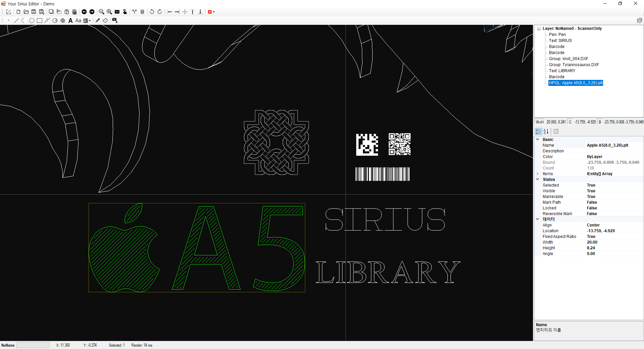
Task: Create a new document with the blank page icon
Action: tap(18, 12)
